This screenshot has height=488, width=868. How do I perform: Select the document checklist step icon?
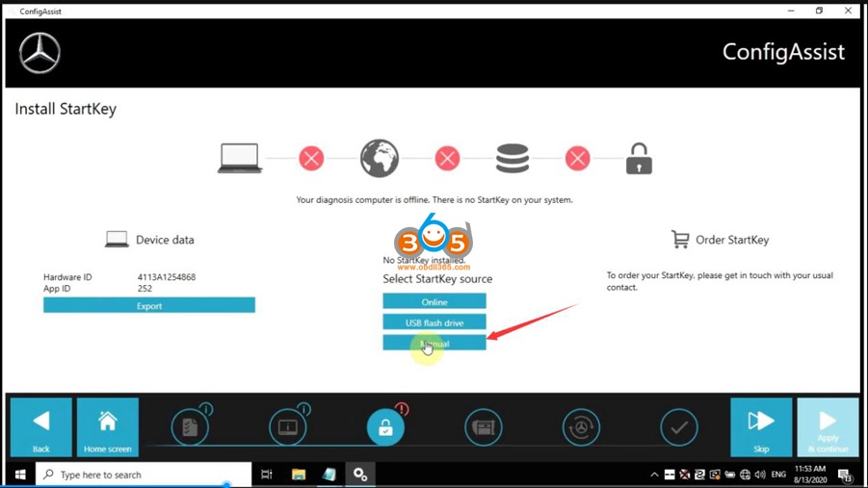pyautogui.click(x=190, y=427)
